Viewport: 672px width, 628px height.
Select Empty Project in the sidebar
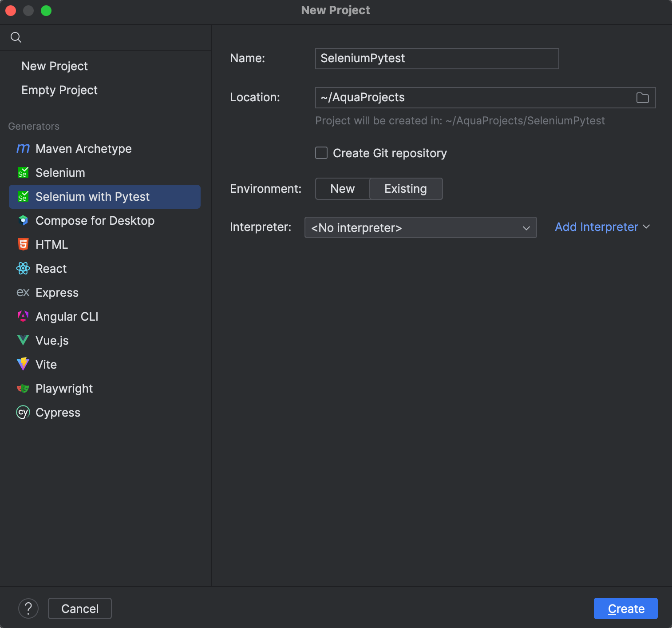pyautogui.click(x=59, y=90)
